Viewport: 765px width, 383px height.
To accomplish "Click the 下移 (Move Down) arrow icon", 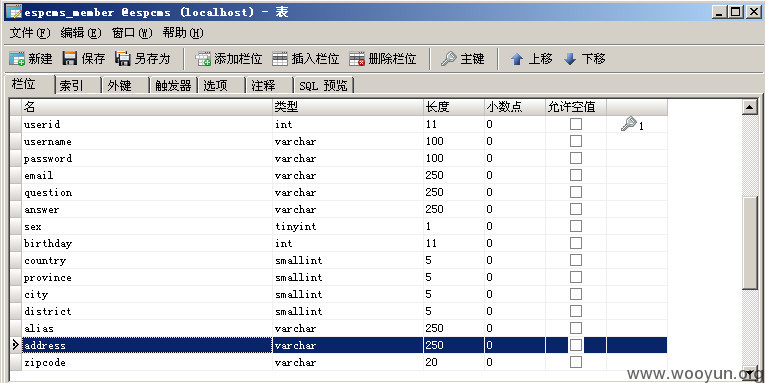I will coord(570,59).
